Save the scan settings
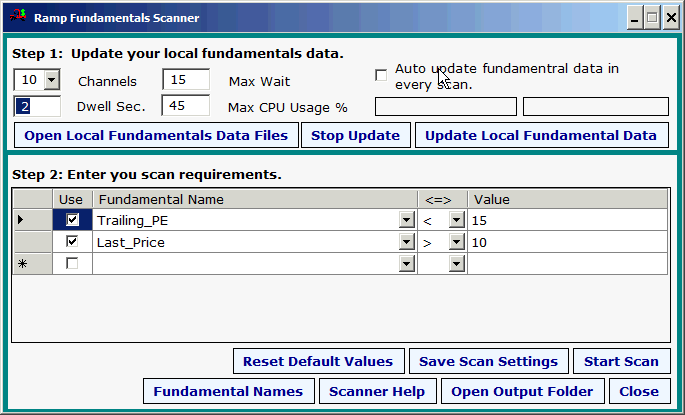This screenshot has width=685, height=415. point(488,361)
